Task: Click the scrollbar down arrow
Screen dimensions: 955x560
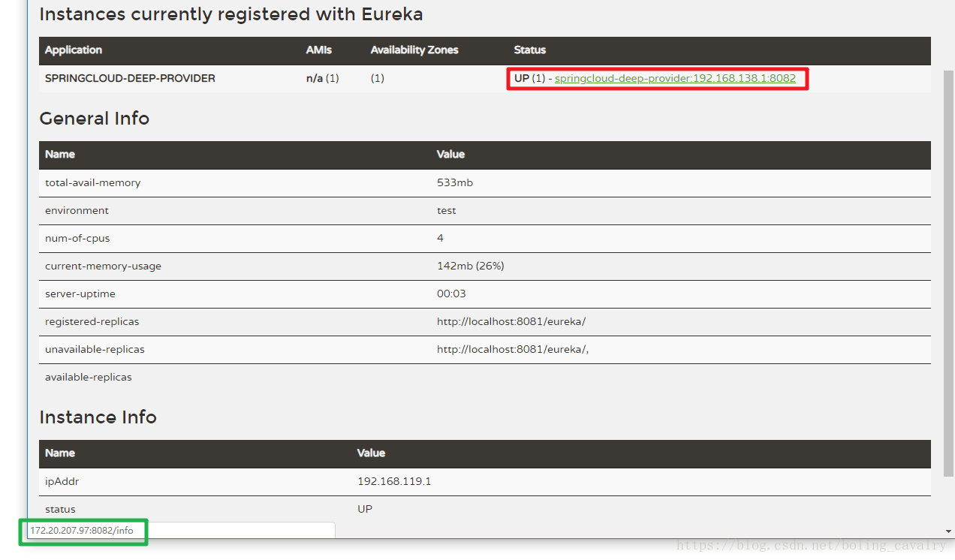Action: [948, 531]
